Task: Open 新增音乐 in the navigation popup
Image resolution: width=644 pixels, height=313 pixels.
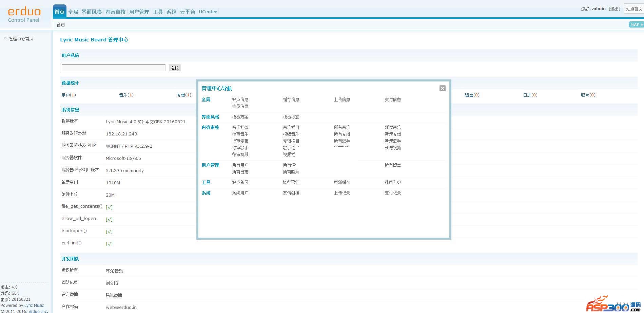Action: point(393,127)
